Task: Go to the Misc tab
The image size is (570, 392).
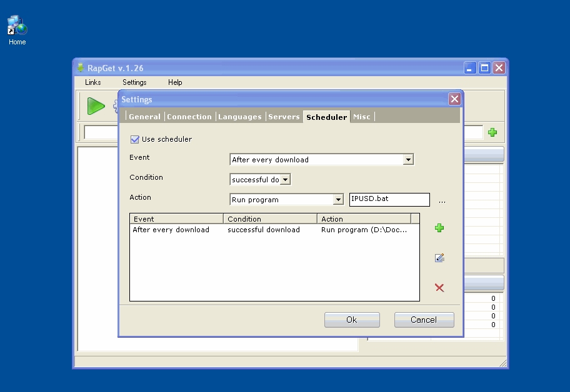Action: (362, 117)
